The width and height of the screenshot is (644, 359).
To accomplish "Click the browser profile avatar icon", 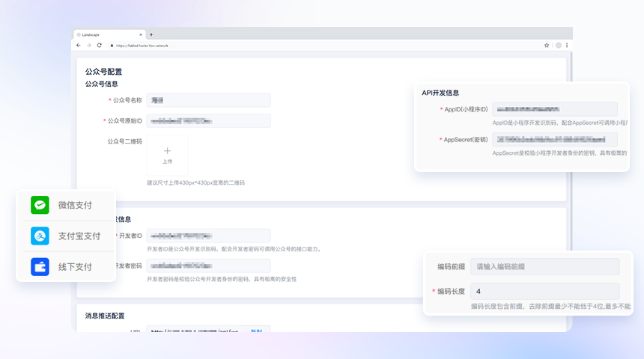I will pyautogui.click(x=558, y=46).
